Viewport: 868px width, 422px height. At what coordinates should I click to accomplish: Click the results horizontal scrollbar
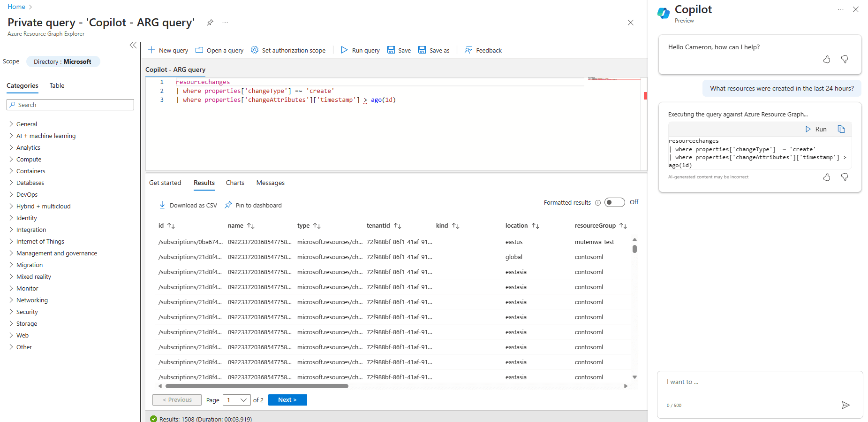[x=257, y=386]
